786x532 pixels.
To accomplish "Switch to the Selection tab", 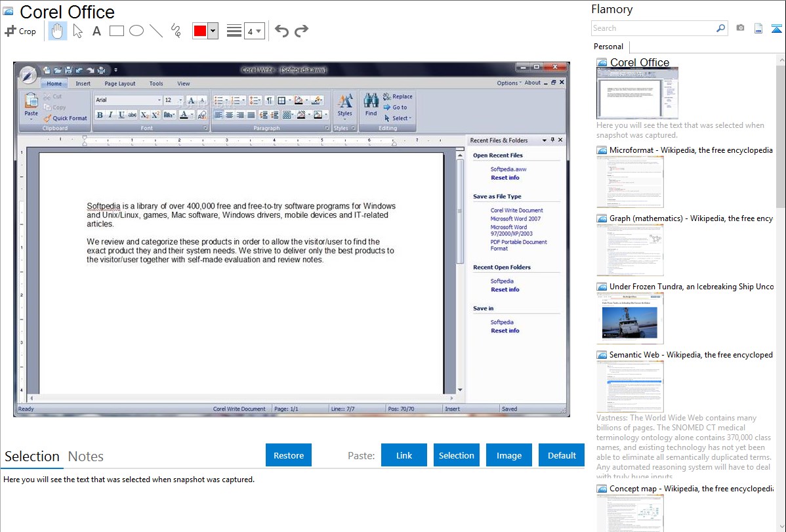I will (32, 457).
